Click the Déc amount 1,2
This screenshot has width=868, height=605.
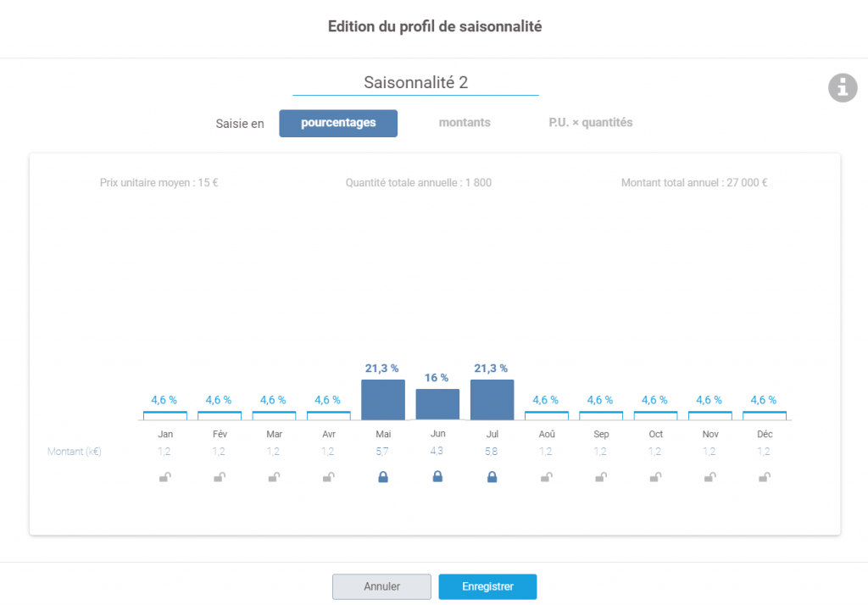(x=764, y=452)
